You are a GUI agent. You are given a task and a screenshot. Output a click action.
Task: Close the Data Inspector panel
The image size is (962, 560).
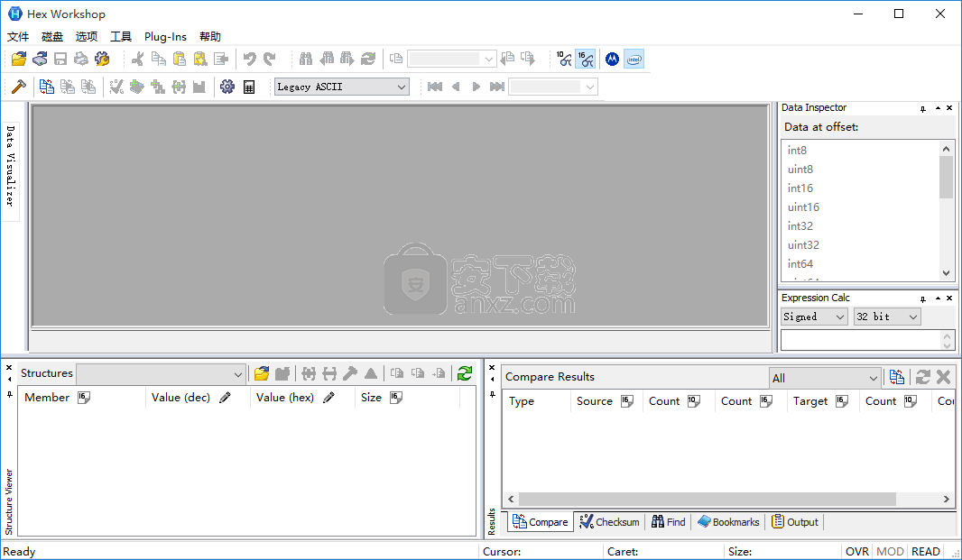click(949, 108)
